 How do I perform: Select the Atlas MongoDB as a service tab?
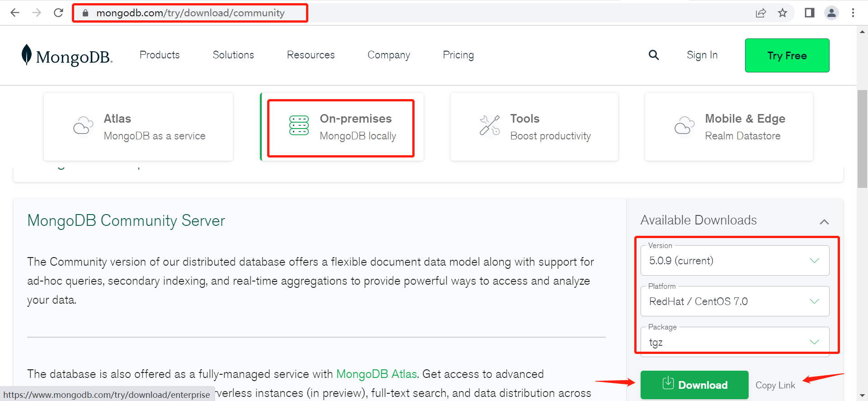coord(138,127)
